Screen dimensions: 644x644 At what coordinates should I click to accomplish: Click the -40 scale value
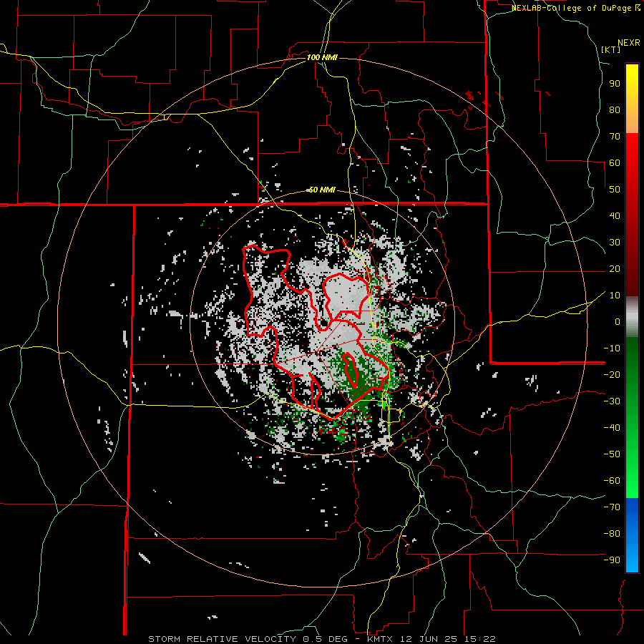[x=612, y=428]
